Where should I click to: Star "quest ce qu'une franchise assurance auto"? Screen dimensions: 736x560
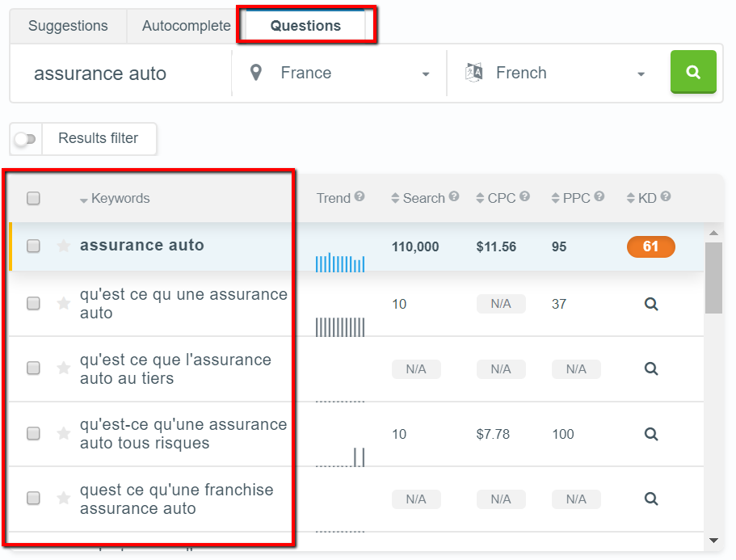click(x=63, y=498)
